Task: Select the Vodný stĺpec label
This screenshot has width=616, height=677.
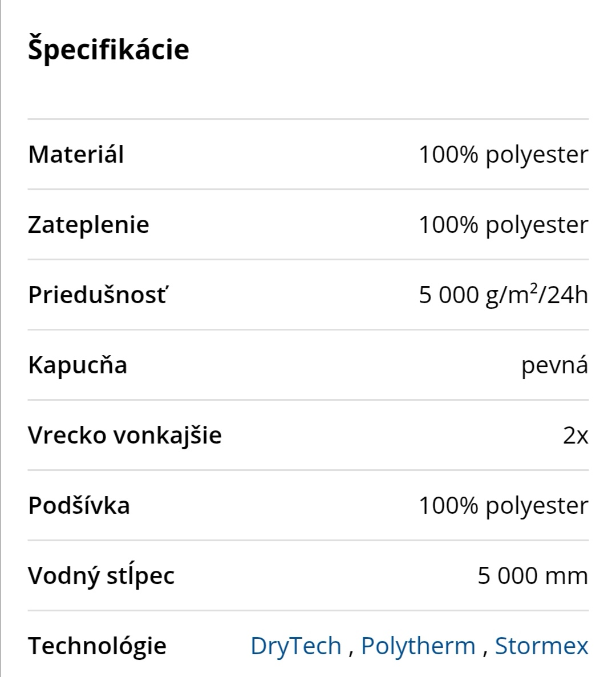Action: click(101, 575)
